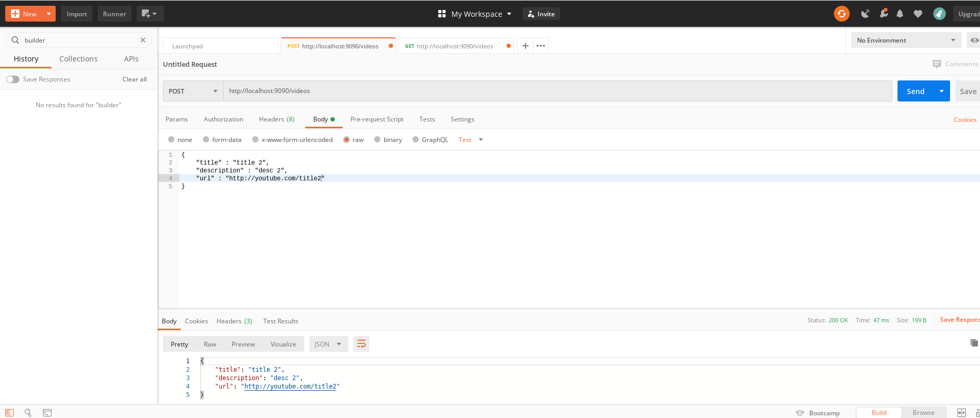Click the Comments icon

(x=936, y=64)
